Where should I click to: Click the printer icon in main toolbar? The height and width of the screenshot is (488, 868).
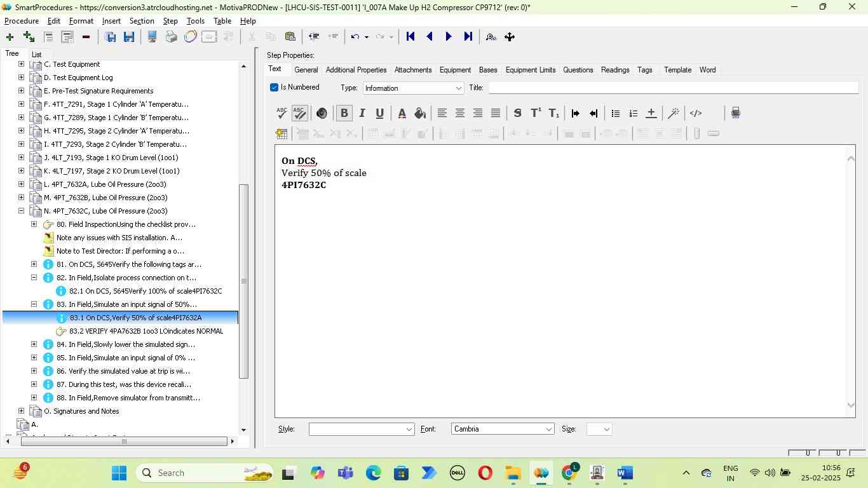(171, 37)
